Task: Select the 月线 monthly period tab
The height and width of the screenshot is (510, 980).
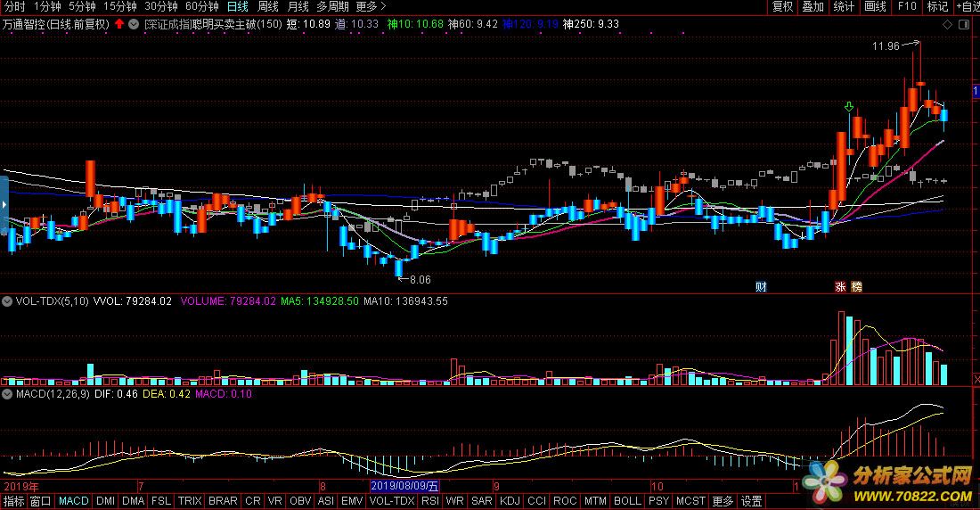Action: [x=298, y=6]
